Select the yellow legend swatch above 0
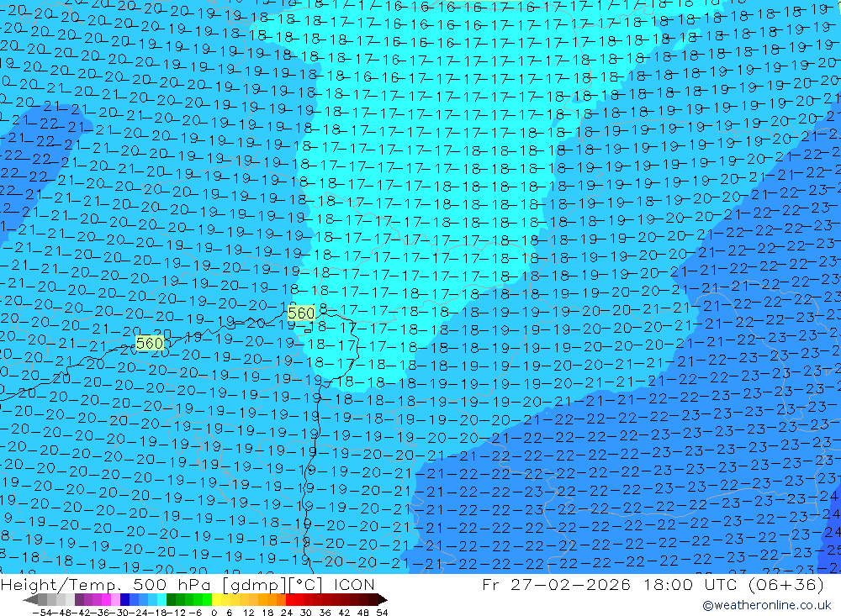Screen dimensions: 841x616 pos(216,600)
